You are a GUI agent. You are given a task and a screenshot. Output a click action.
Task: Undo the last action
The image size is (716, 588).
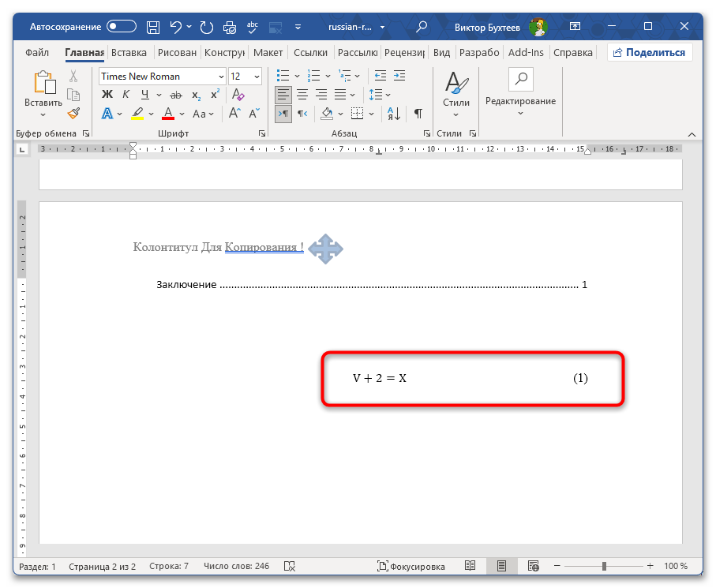click(175, 27)
